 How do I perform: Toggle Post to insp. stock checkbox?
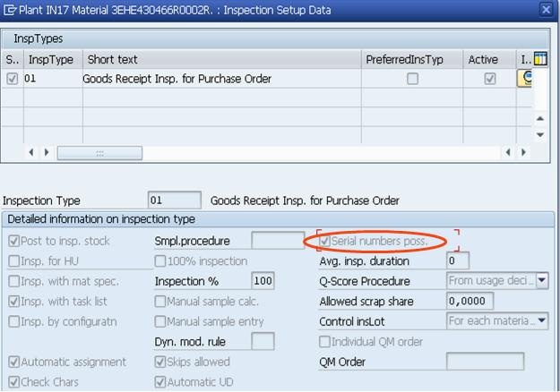13,241
